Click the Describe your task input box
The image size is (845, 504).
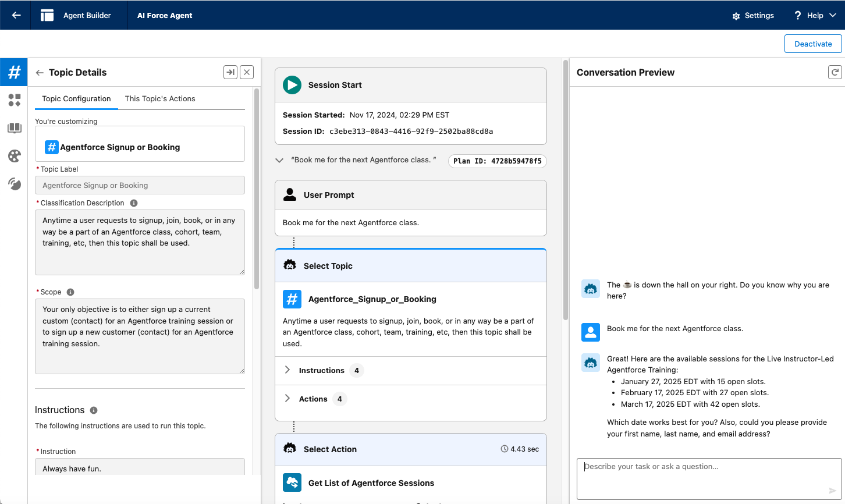coord(709,479)
